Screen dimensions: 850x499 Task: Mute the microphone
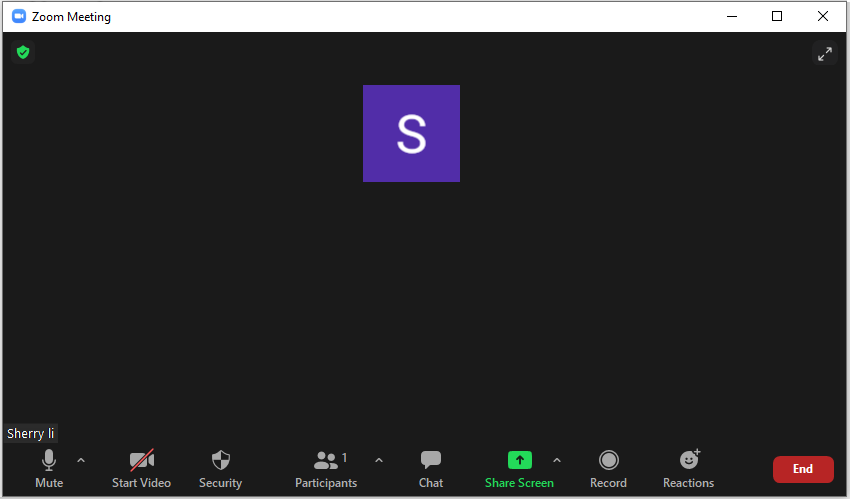pyautogui.click(x=49, y=469)
